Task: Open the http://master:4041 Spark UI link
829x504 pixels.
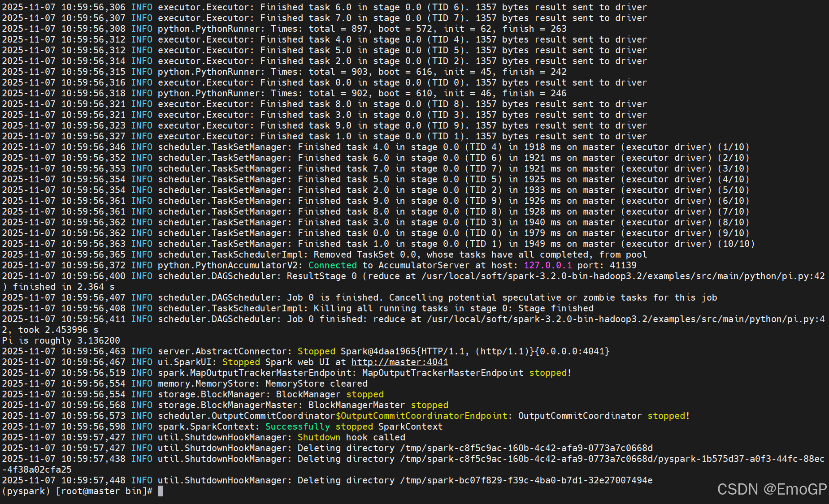Action: tap(399, 362)
